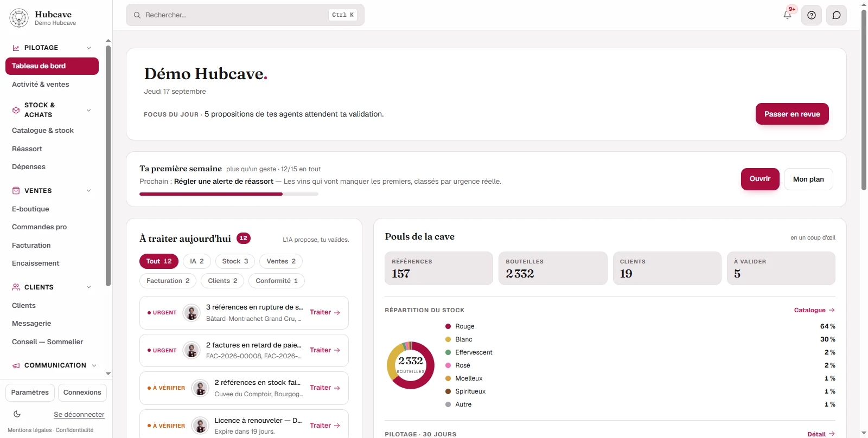Click the agent avatar on the licence renewal task
Viewport: 868px width, 438px height.
click(200, 426)
